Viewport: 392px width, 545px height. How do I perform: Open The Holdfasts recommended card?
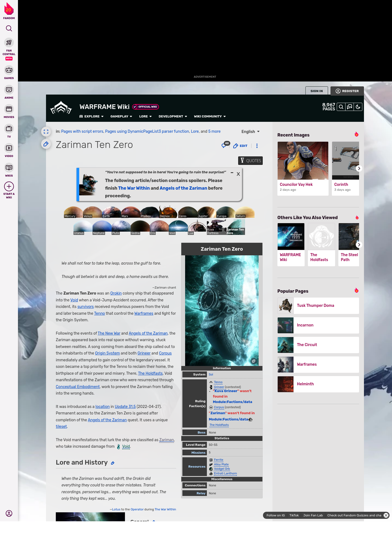[x=321, y=244]
